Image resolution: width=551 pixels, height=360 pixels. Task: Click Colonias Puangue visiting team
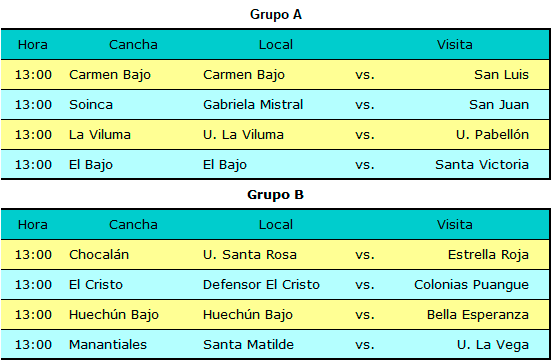[471, 285]
